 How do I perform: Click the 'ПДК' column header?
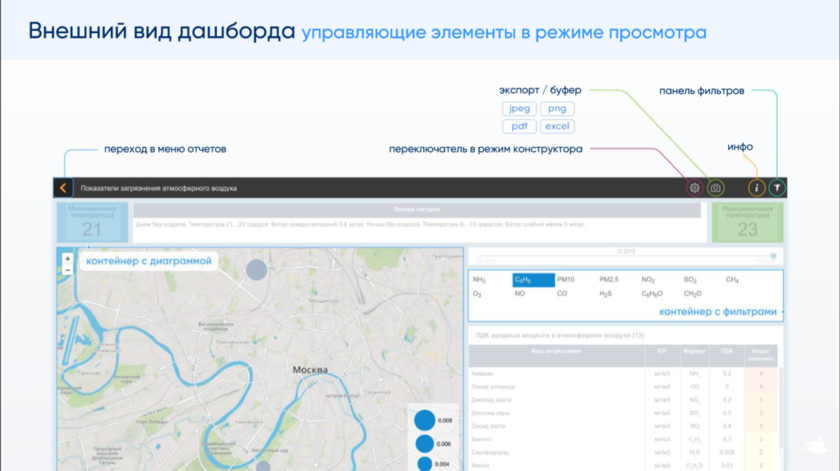[x=727, y=355]
